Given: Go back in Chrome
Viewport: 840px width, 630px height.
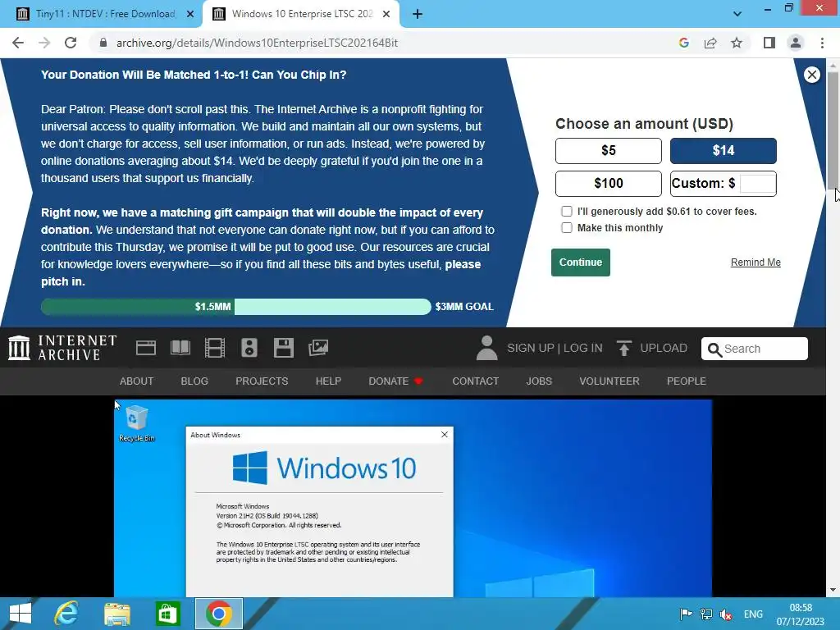Looking at the screenshot, I should pos(18,43).
